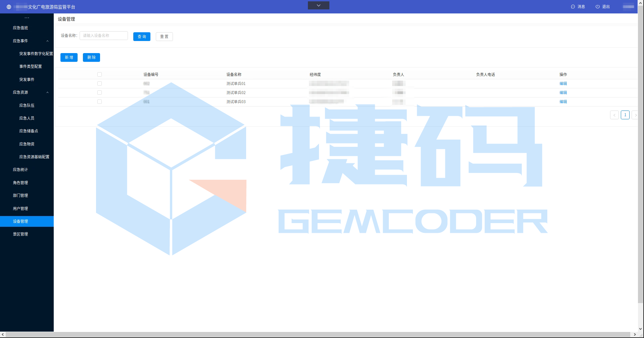
Task: Click the horizontal scrollbar thumb
Action: [x=318, y=335]
